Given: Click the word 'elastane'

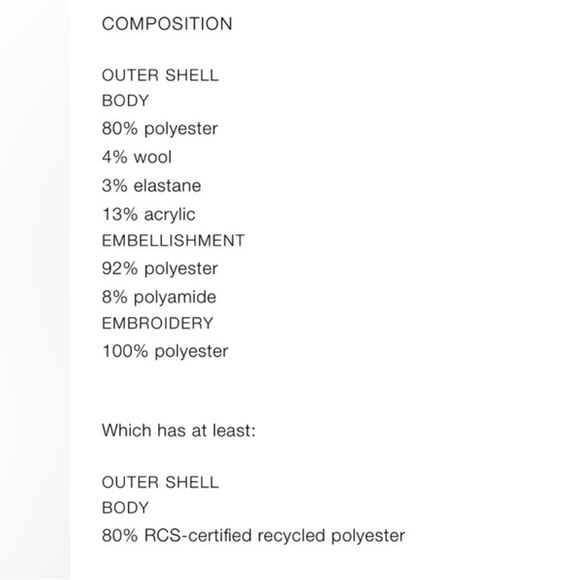Looking at the screenshot, I should point(167,185).
